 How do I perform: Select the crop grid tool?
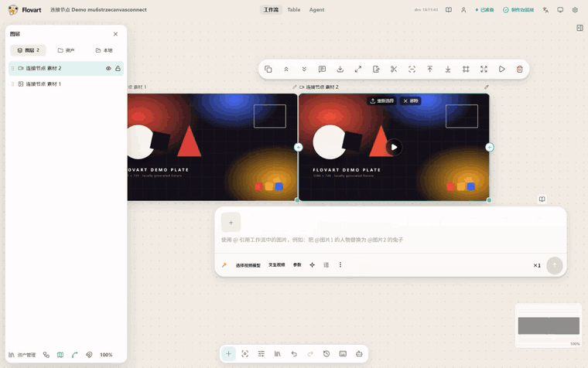(x=466, y=69)
